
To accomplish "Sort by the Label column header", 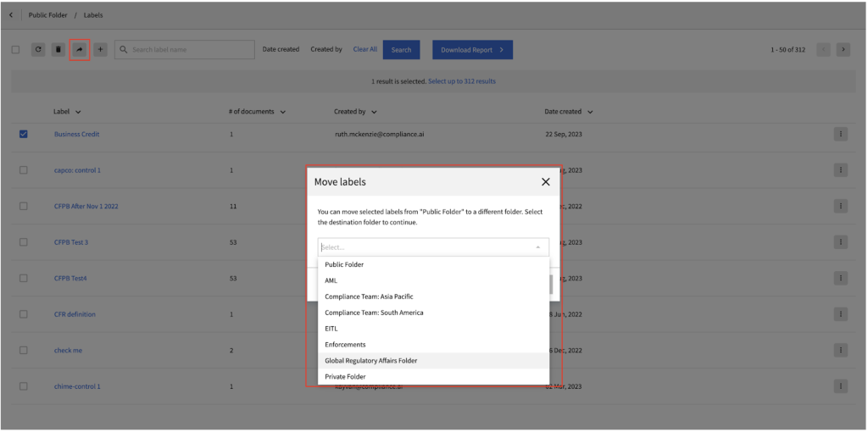I will pyautogui.click(x=67, y=112).
